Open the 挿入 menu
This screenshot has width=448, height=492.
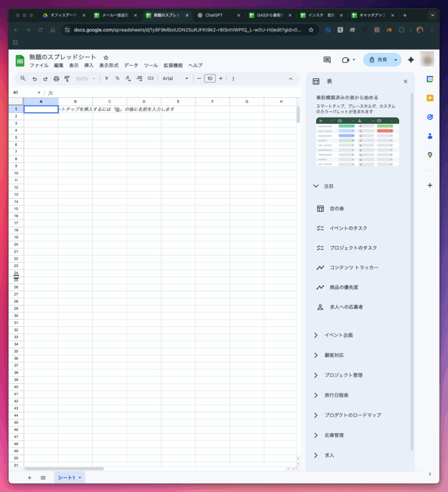pyautogui.click(x=88, y=65)
